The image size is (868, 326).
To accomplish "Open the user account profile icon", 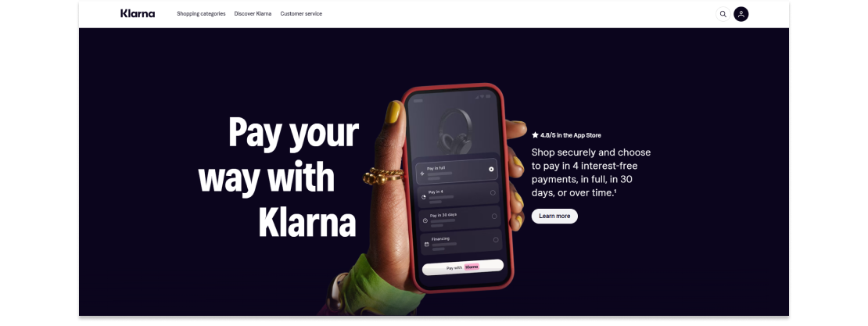I will pos(741,14).
